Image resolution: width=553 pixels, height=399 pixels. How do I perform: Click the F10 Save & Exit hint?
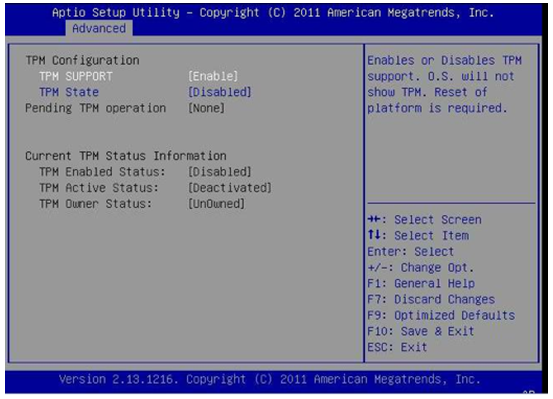pos(421,331)
